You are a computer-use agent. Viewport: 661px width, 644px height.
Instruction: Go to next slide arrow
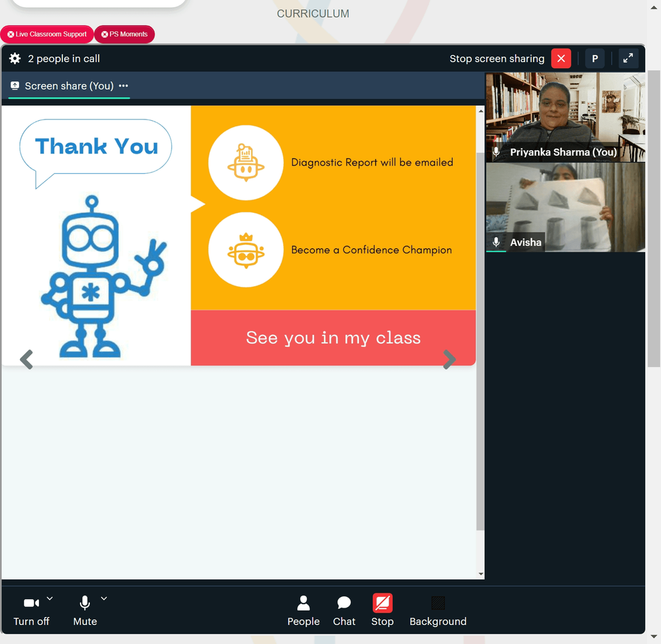449,360
